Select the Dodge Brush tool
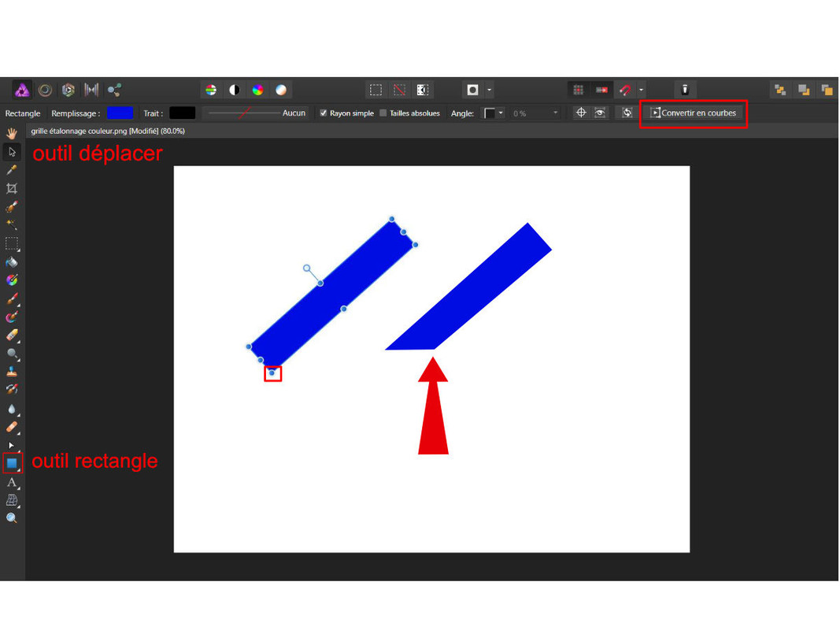Viewport: 840px width, 630px height. [12, 354]
